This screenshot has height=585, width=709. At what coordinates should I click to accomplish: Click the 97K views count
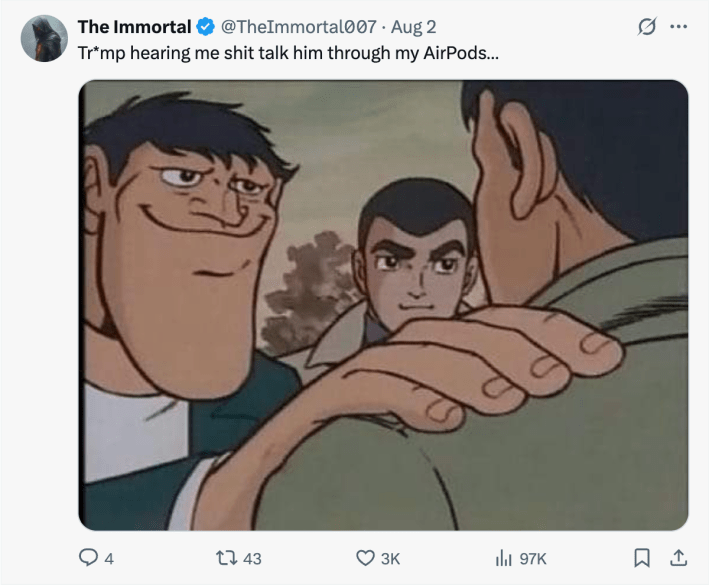pyautogui.click(x=533, y=559)
